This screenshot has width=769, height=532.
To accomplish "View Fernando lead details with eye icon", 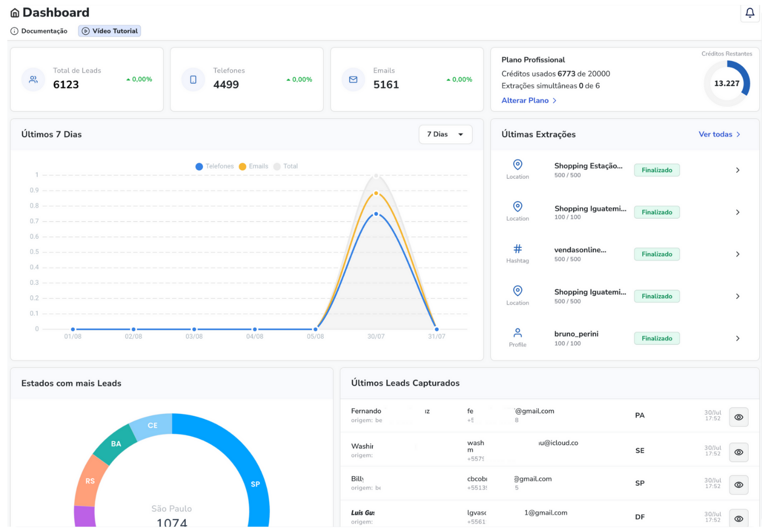I will (x=738, y=417).
